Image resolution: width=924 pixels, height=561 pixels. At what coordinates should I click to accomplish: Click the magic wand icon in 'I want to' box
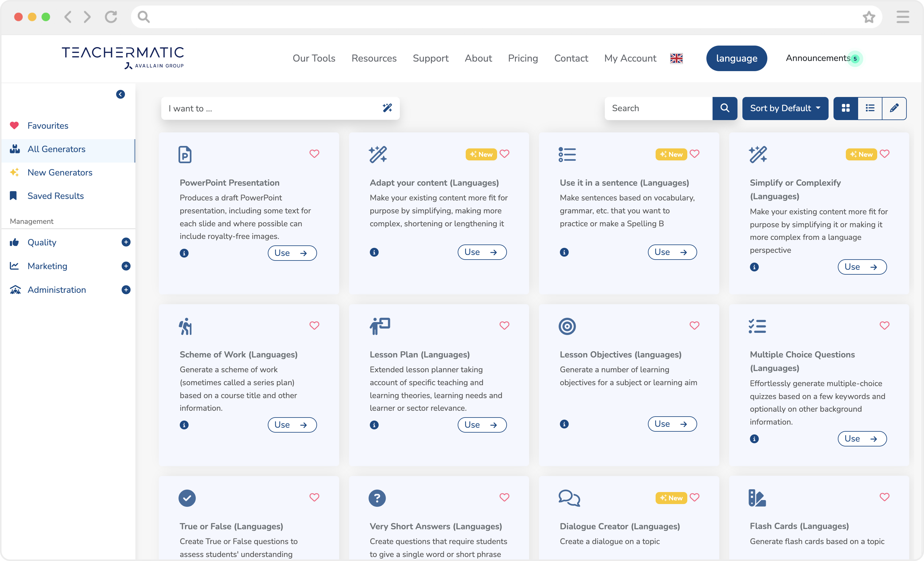(x=387, y=108)
